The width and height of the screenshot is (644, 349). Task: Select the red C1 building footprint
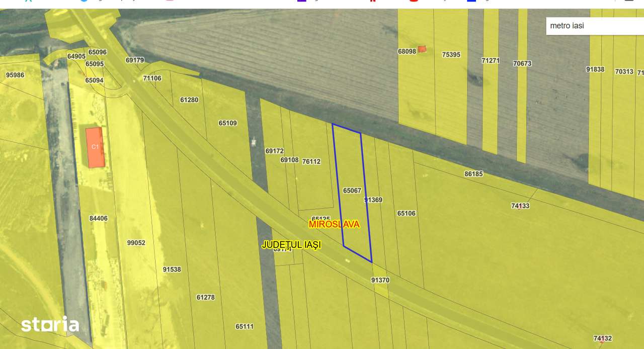(95, 147)
